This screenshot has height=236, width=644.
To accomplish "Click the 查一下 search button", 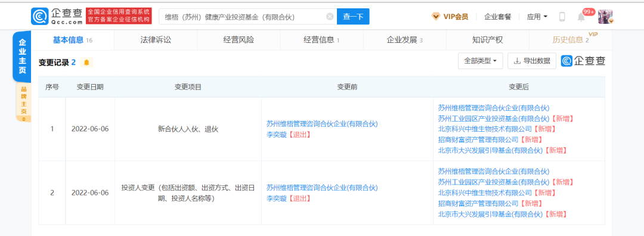I will pos(353,17).
